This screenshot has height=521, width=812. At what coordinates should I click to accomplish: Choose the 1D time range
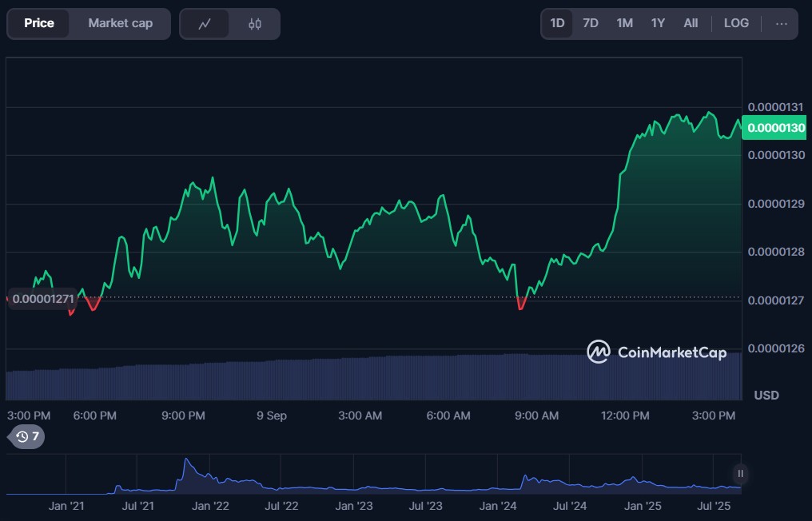[557, 23]
